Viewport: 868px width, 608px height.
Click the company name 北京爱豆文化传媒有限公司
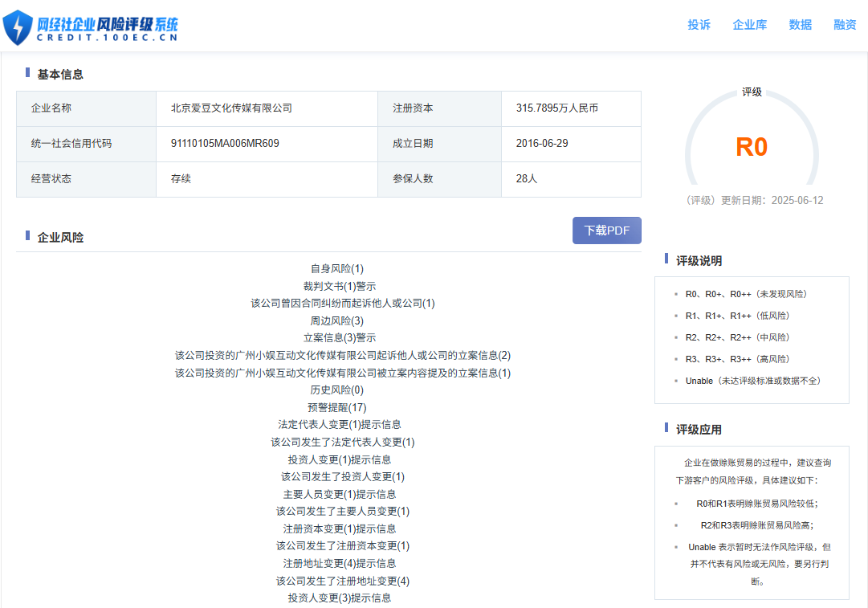[x=231, y=108]
